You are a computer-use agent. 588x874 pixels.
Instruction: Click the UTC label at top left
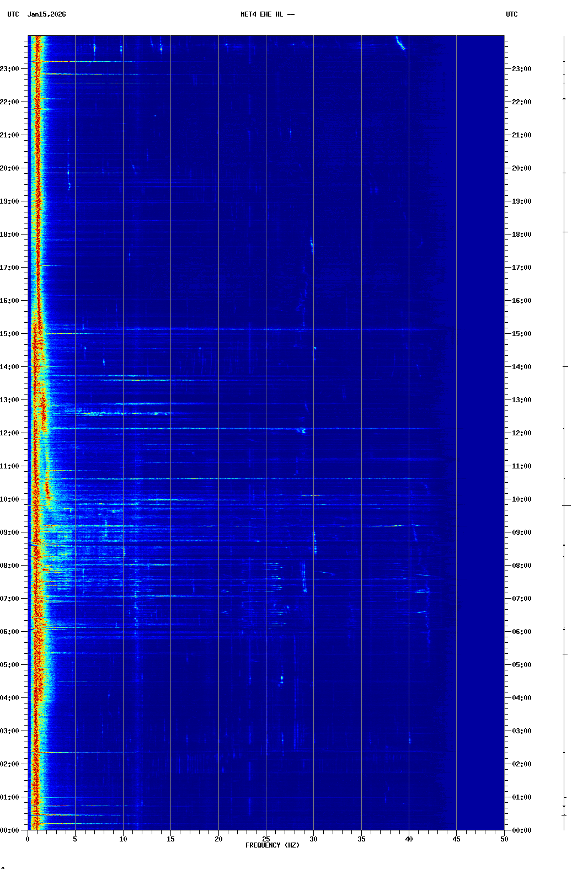click(x=13, y=14)
